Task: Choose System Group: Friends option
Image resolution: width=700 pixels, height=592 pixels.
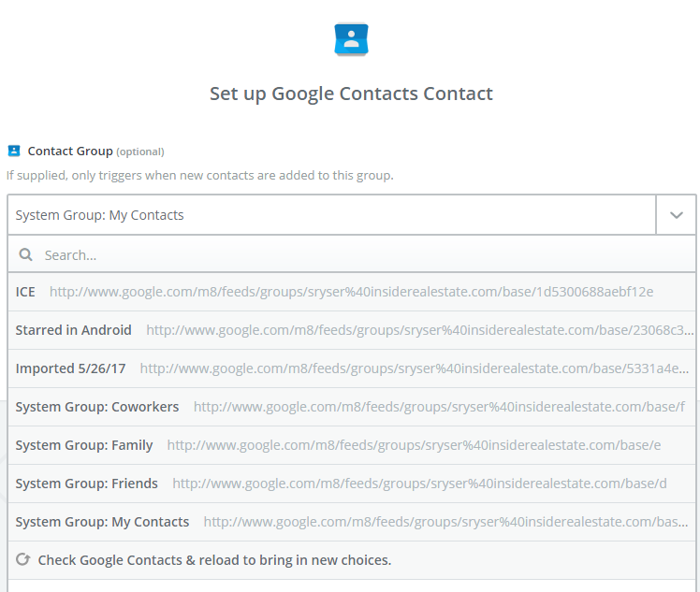Action: coord(352,484)
